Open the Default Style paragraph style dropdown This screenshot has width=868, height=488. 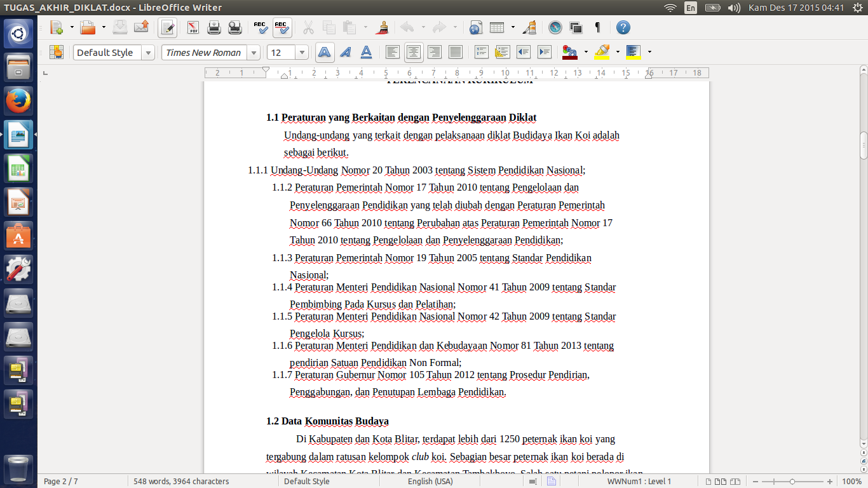[148, 53]
